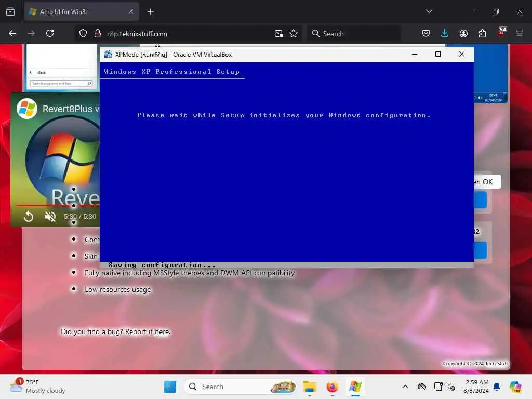This screenshot has height=399, width=532.
Task: Click the 'Low resources usage' bullet text
Action: pyautogui.click(x=118, y=290)
